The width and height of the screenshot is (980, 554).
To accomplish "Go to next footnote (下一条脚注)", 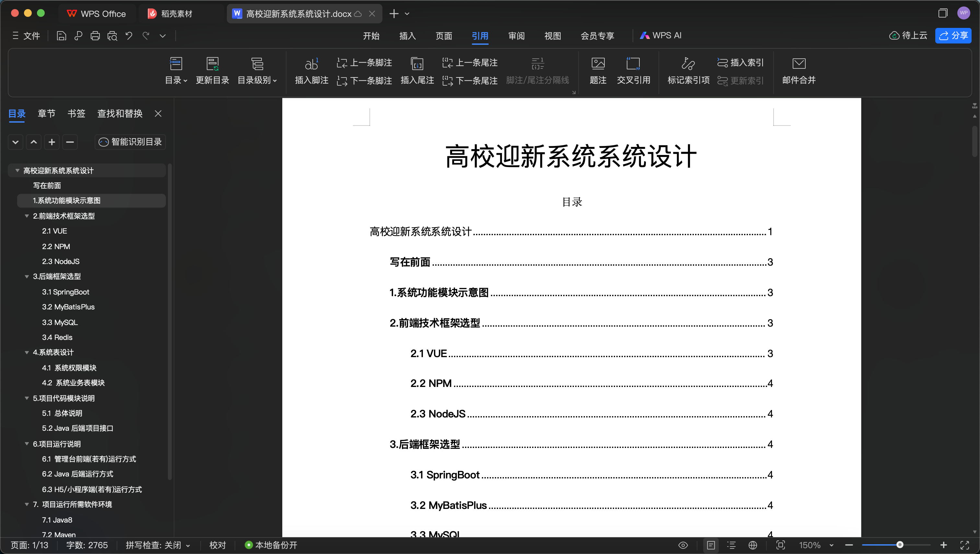I will pyautogui.click(x=364, y=80).
